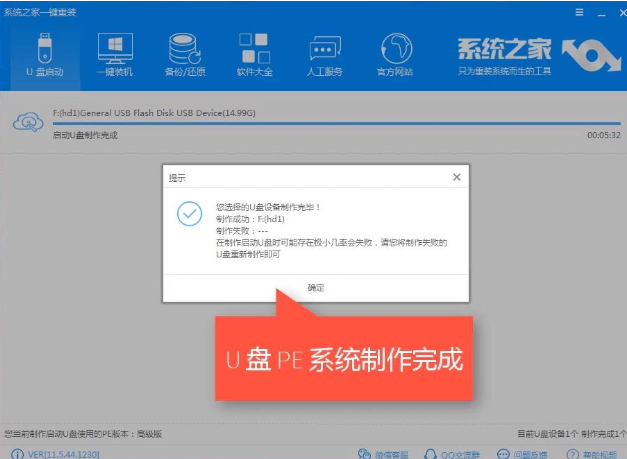Open the 软件大全 grid icon
This screenshot has width=627, height=459.
click(252, 55)
